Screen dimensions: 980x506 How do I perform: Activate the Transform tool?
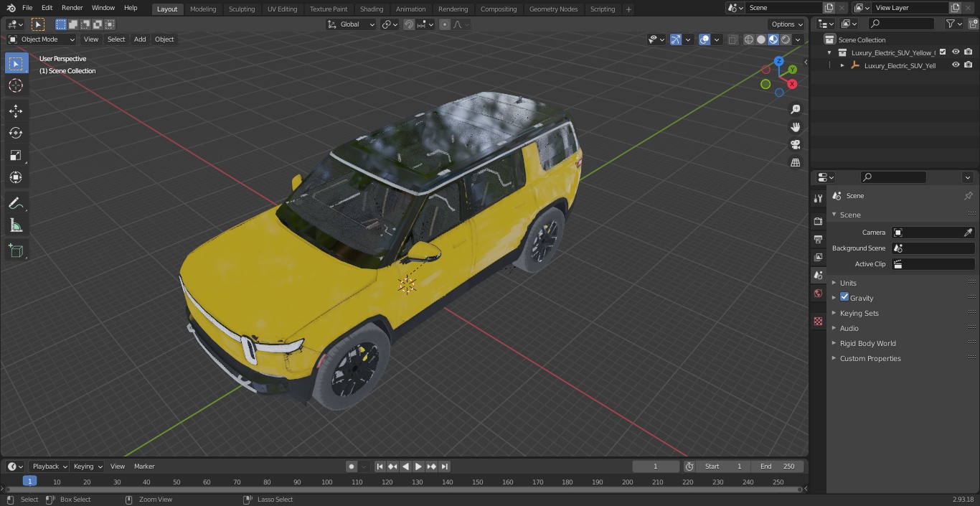(16, 177)
